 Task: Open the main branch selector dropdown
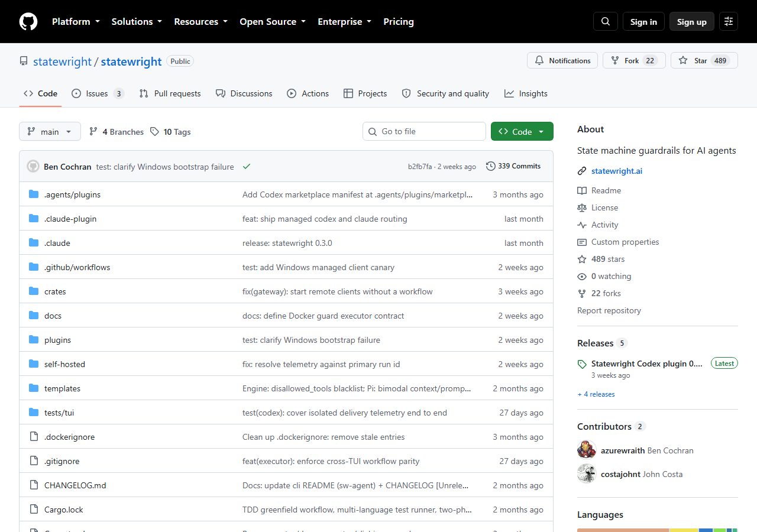click(x=50, y=131)
